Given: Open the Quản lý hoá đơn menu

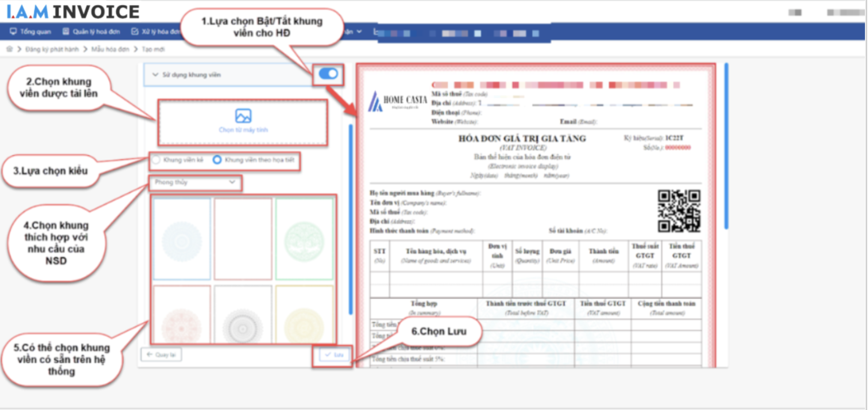Looking at the screenshot, I should pyautogui.click(x=96, y=31).
